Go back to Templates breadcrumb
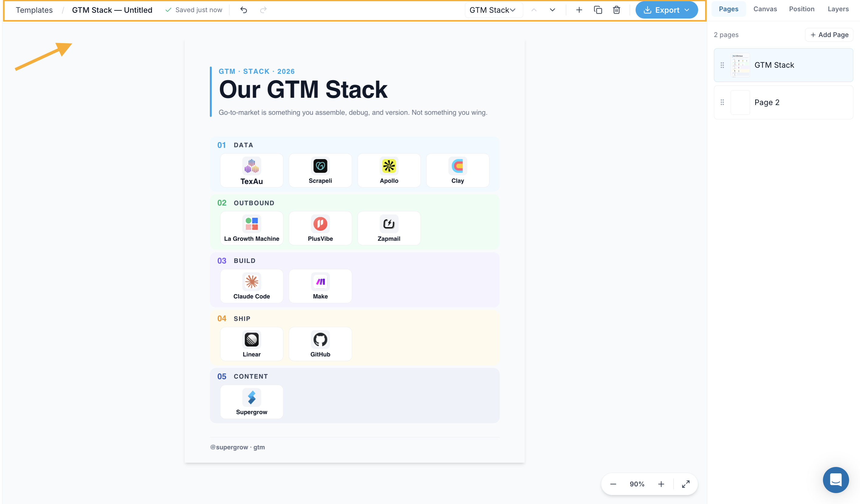Viewport: 860px width, 504px height. (x=34, y=10)
